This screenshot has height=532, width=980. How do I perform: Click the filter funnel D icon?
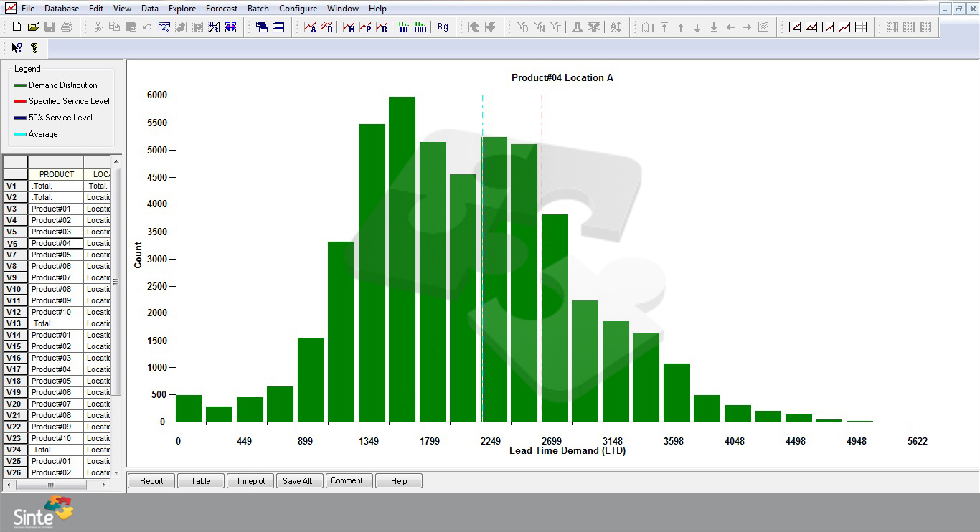click(x=522, y=27)
